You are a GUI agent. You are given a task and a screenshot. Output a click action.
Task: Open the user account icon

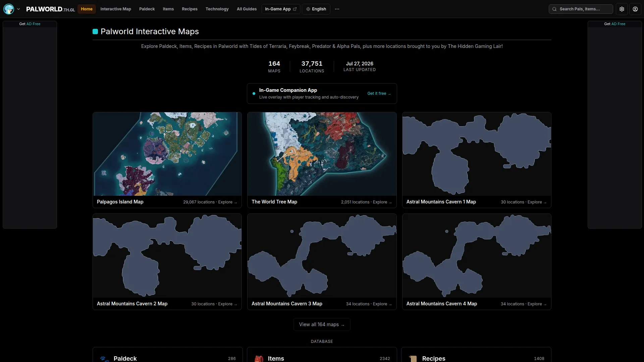tap(635, 9)
